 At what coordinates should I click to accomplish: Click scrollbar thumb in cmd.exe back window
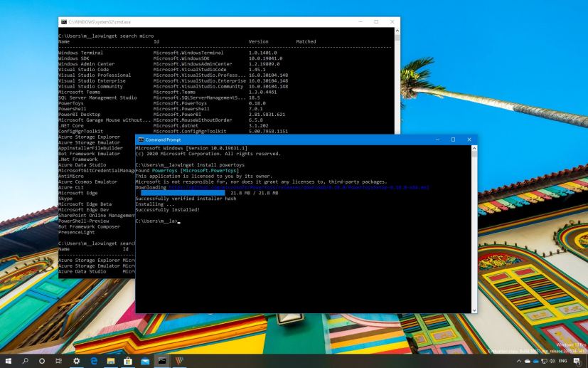[397, 37]
